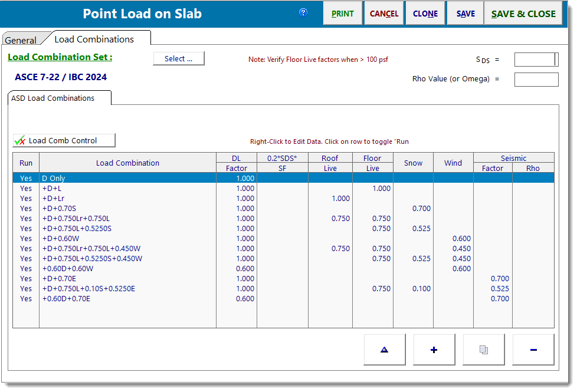Click the PRINT button
This screenshot has height=392, width=577.
point(342,12)
